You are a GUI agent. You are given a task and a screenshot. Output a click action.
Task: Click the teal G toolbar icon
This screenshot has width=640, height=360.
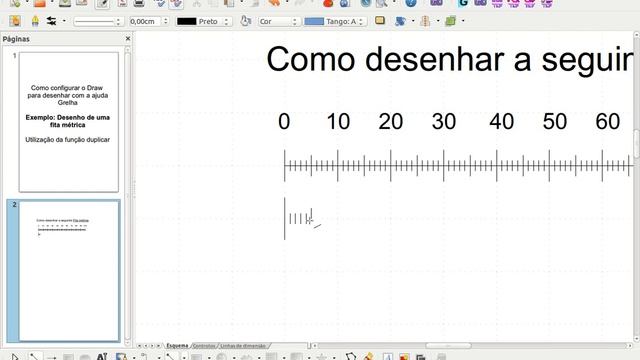(x=463, y=3)
